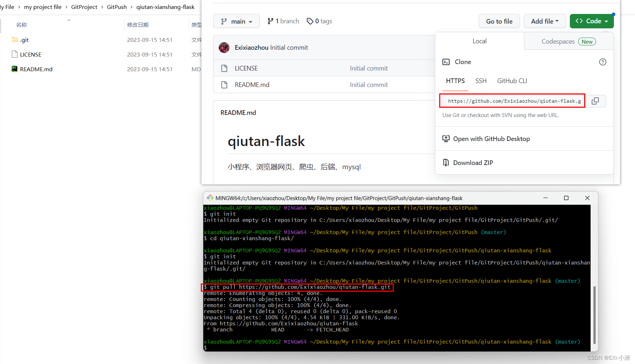The height and width of the screenshot is (364, 635).
Task: Click GitPush in Explorer breadcrumb
Action: tap(117, 7)
